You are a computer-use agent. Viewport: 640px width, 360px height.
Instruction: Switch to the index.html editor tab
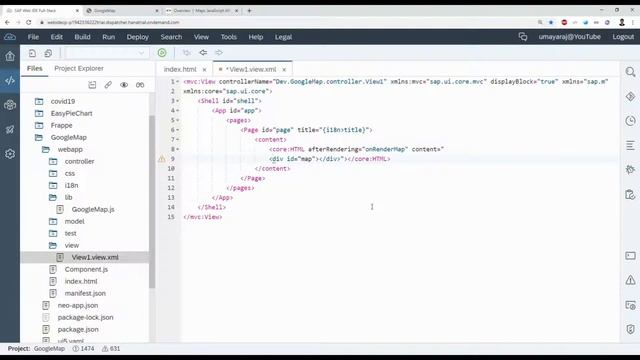click(180, 69)
